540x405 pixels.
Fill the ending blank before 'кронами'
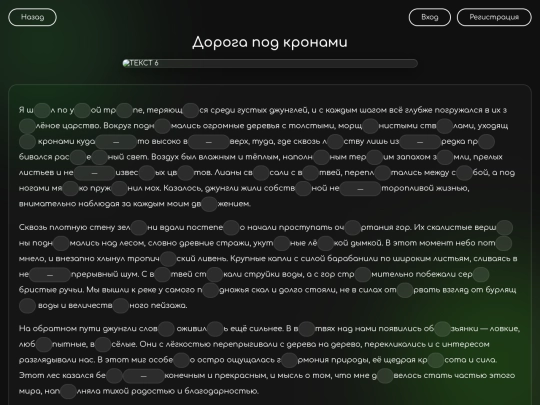27,142
